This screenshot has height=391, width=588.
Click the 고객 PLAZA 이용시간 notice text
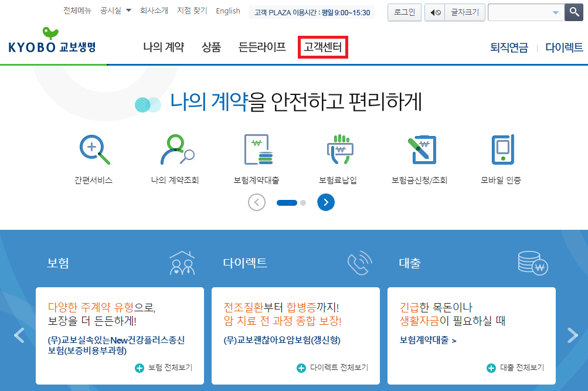pos(312,12)
